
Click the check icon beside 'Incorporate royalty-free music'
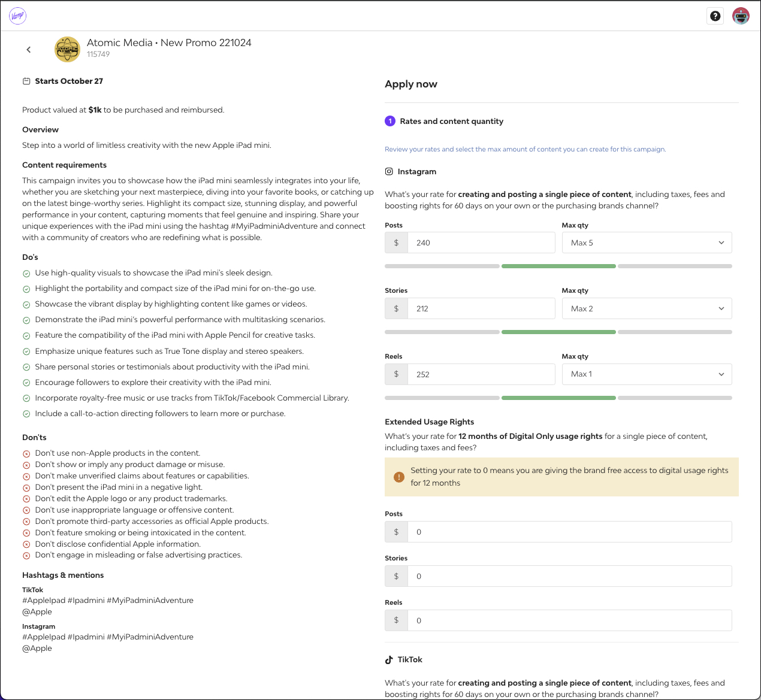click(x=26, y=399)
